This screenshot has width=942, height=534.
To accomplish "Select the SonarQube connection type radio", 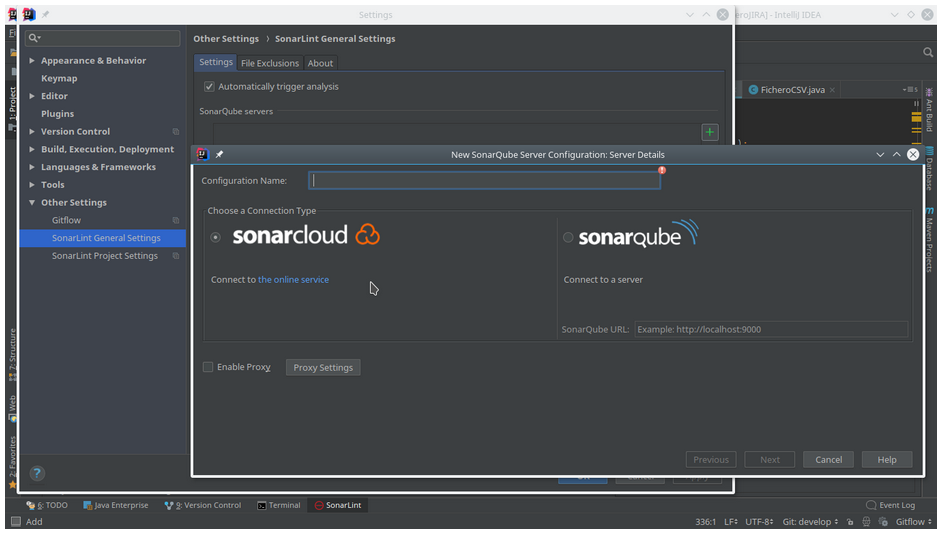I will [x=568, y=237].
